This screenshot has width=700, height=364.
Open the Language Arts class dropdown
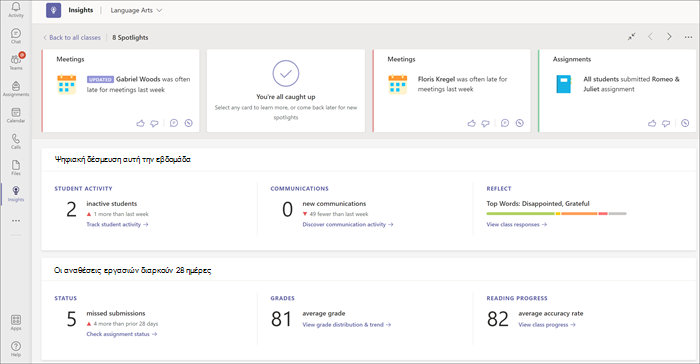(x=136, y=10)
